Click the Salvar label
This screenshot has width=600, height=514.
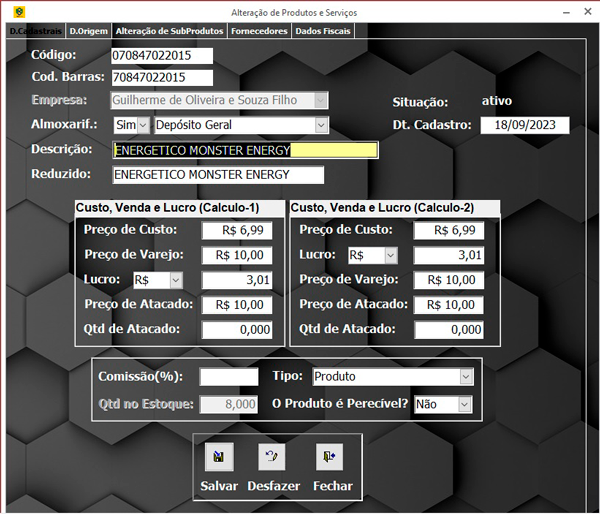click(219, 486)
